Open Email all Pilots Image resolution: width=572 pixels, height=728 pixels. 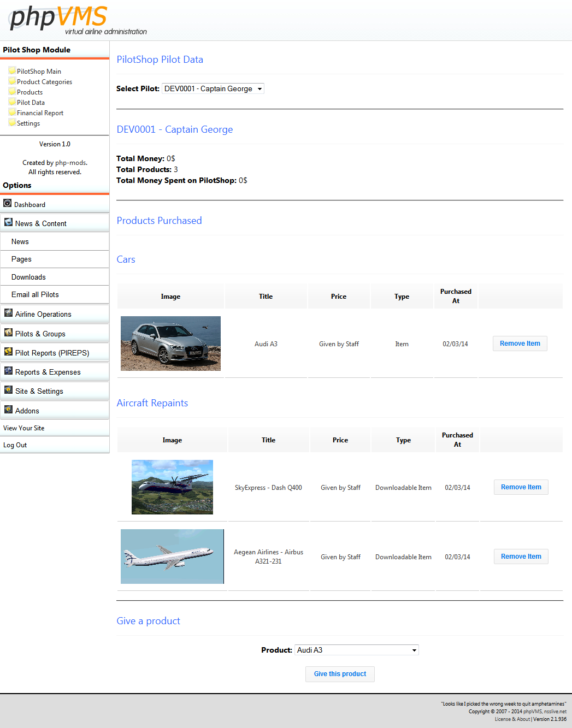click(55, 294)
